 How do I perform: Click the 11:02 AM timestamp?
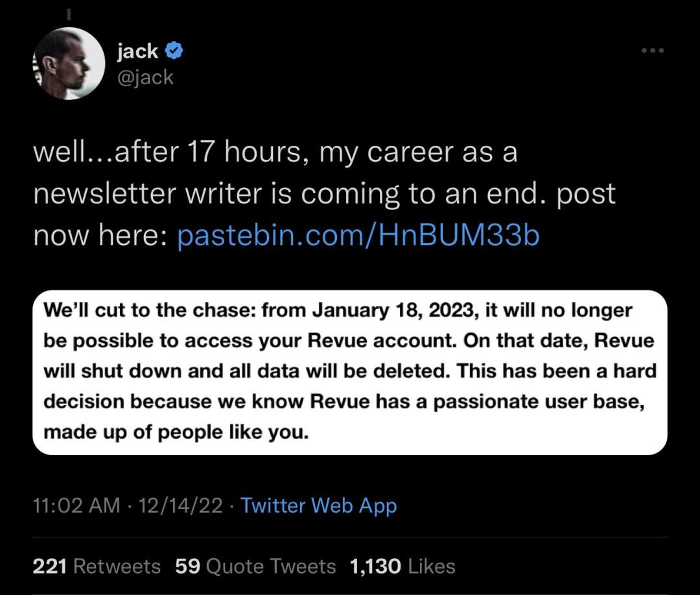(x=76, y=506)
